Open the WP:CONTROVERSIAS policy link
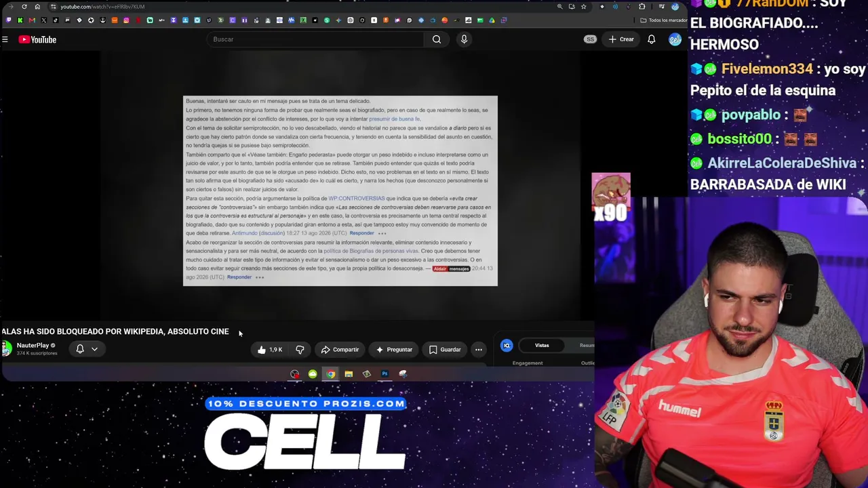The width and height of the screenshot is (868, 488). tap(357, 199)
